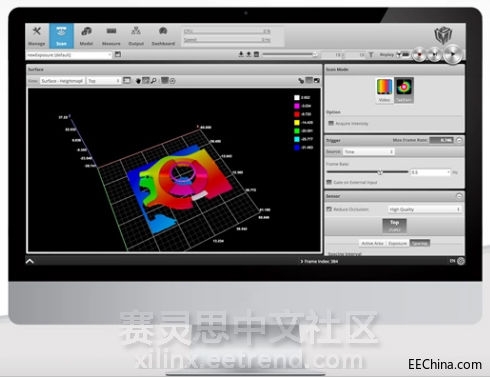
Task: Open the Output page icon
Action: click(x=136, y=36)
